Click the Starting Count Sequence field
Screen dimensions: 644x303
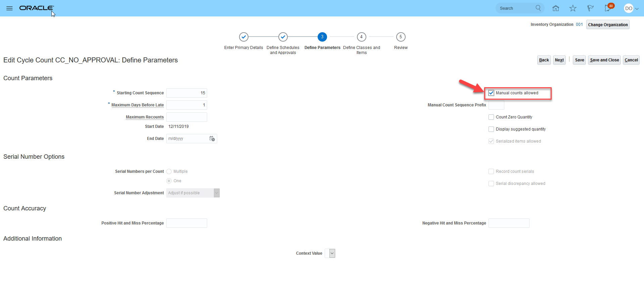187,93
